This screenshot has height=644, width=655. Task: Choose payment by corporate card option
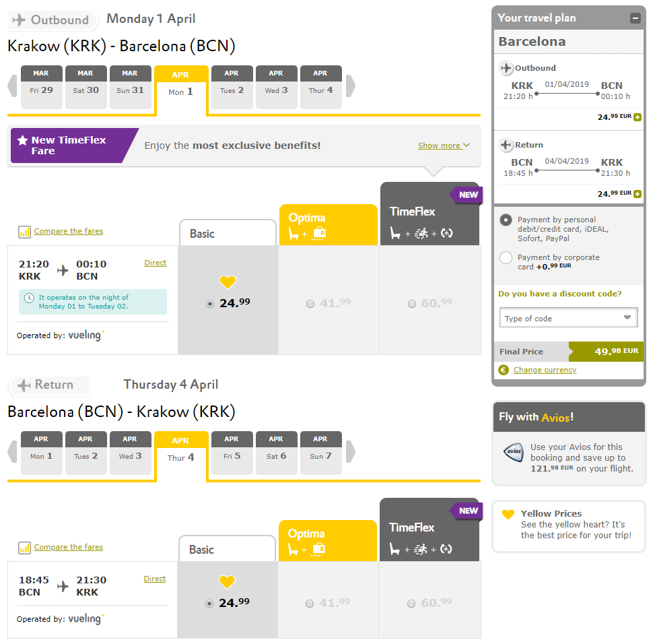click(x=506, y=257)
